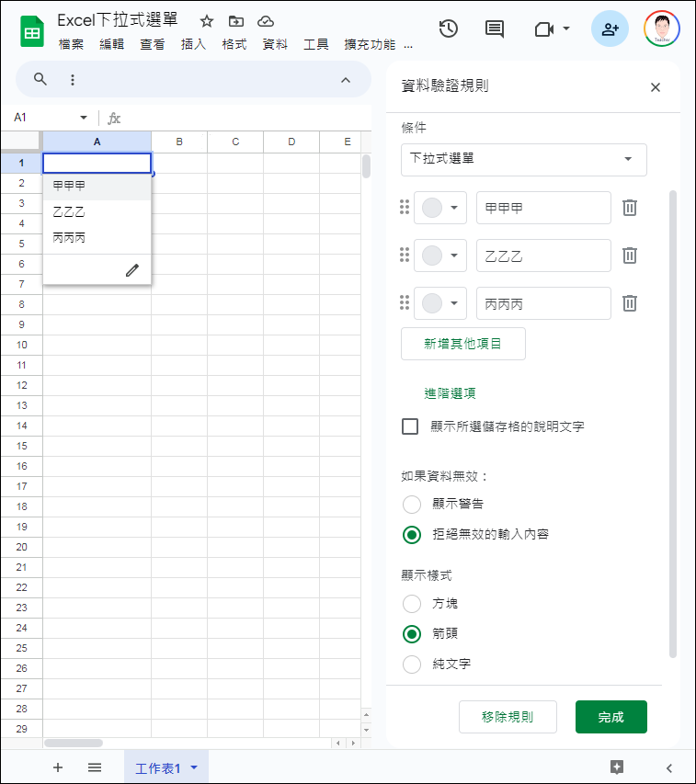Grab the drag handle of 甲甲甲 row

click(405, 207)
